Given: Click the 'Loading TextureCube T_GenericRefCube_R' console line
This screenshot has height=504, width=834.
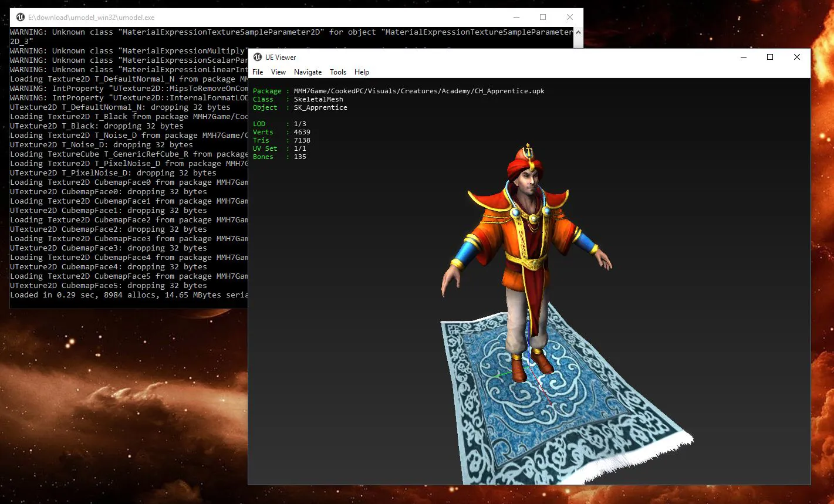Looking at the screenshot, I should pyautogui.click(x=129, y=154).
